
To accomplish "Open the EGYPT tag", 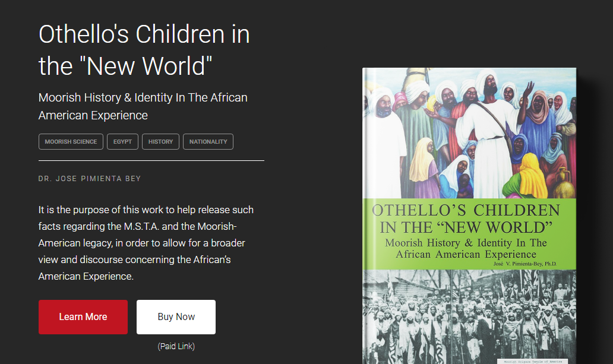I will point(123,142).
